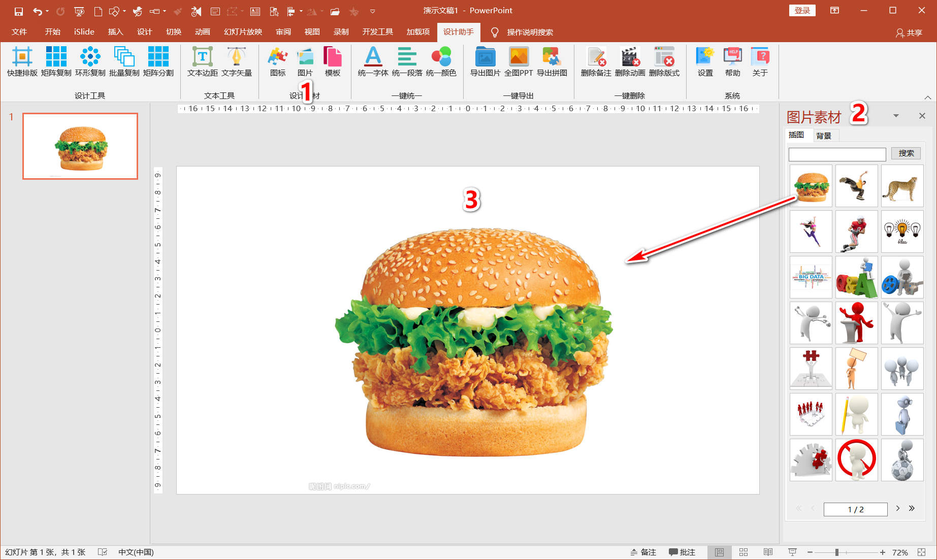This screenshot has height=560, width=937.
Task: Open the 幻灯片放映 Slide Show tab
Action: 243,32
